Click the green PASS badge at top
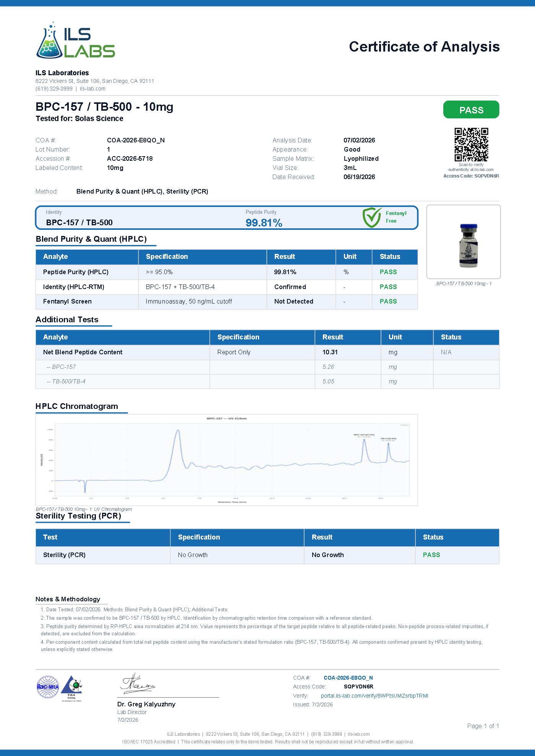Image resolution: width=535 pixels, height=756 pixels. point(471,110)
